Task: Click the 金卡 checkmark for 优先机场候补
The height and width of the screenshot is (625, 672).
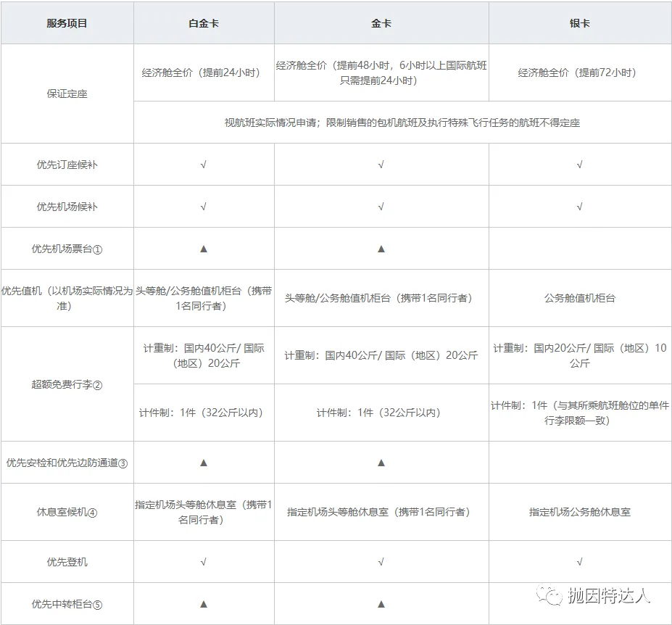Action: coord(381,207)
